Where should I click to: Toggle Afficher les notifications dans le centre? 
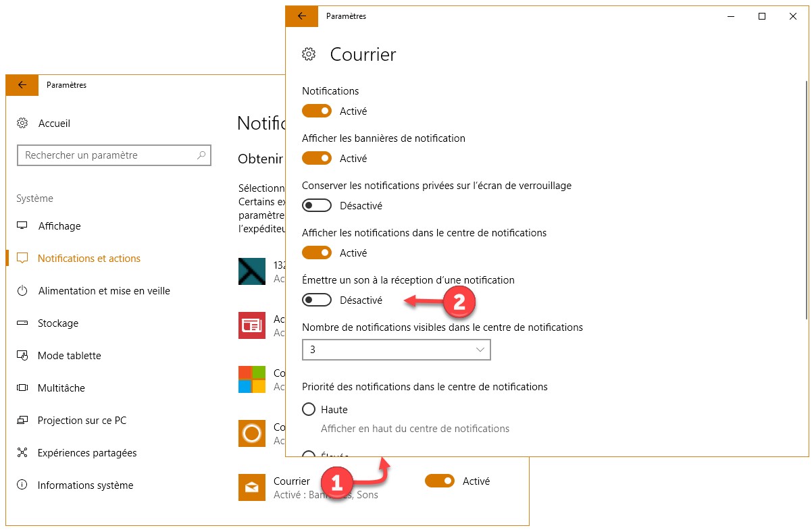click(x=317, y=252)
